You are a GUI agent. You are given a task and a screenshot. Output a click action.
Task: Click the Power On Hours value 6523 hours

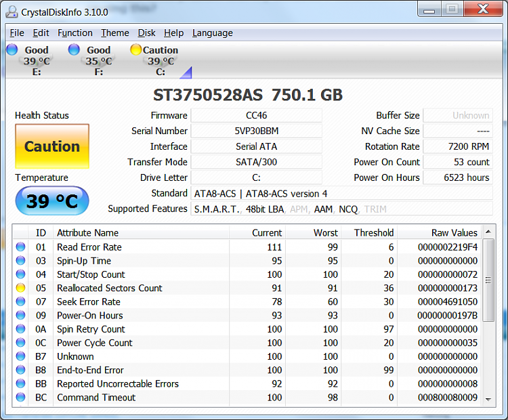458,177
